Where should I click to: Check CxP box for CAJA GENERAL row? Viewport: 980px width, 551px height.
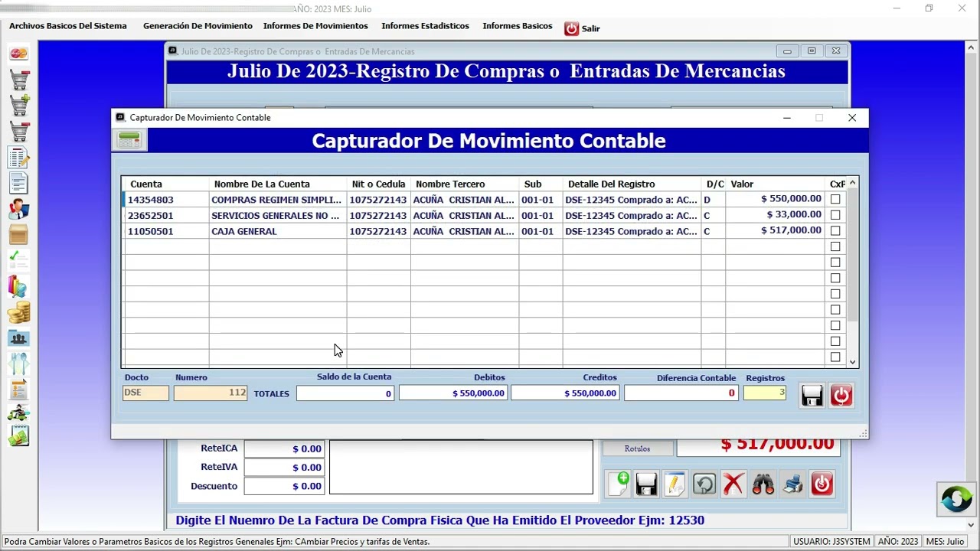(835, 230)
